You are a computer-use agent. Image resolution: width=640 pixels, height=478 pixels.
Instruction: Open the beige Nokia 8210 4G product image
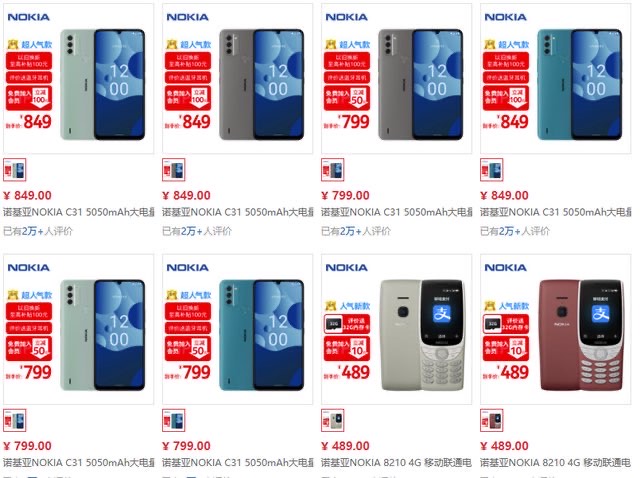tap(396, 329)
